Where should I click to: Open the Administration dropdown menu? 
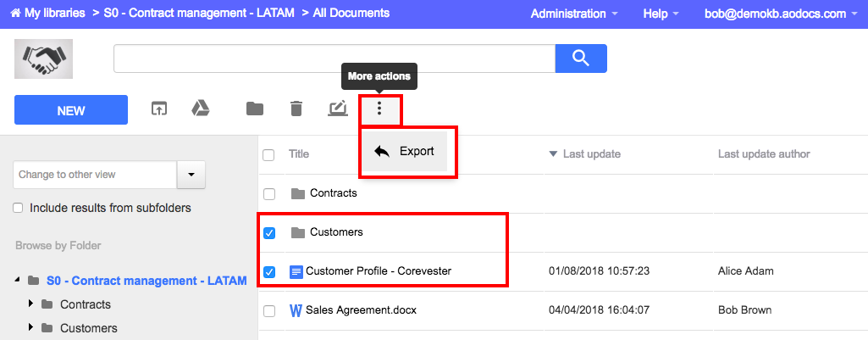point(575,14)
